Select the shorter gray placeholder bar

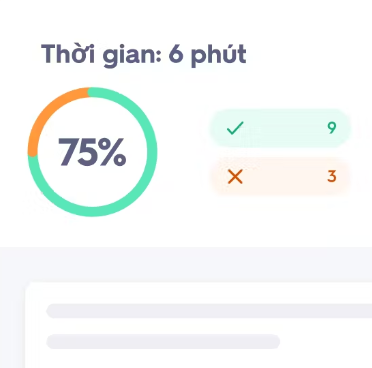163,342
